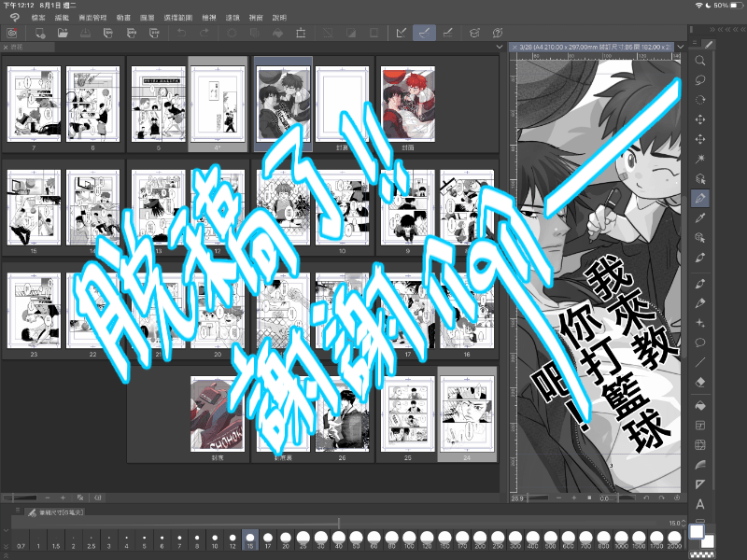Click the Redo arrow icon
This screenshot has width=747, height=560.
(204, 33)
